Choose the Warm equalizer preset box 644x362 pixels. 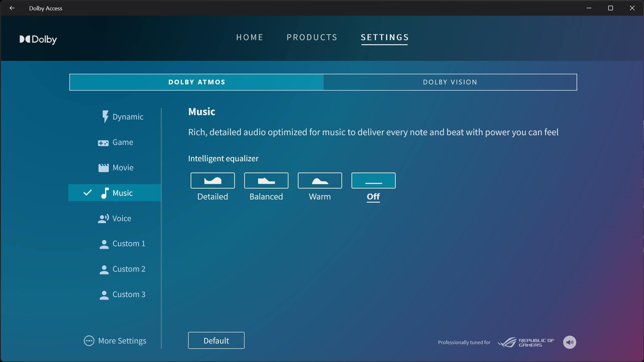click(320, 180)
